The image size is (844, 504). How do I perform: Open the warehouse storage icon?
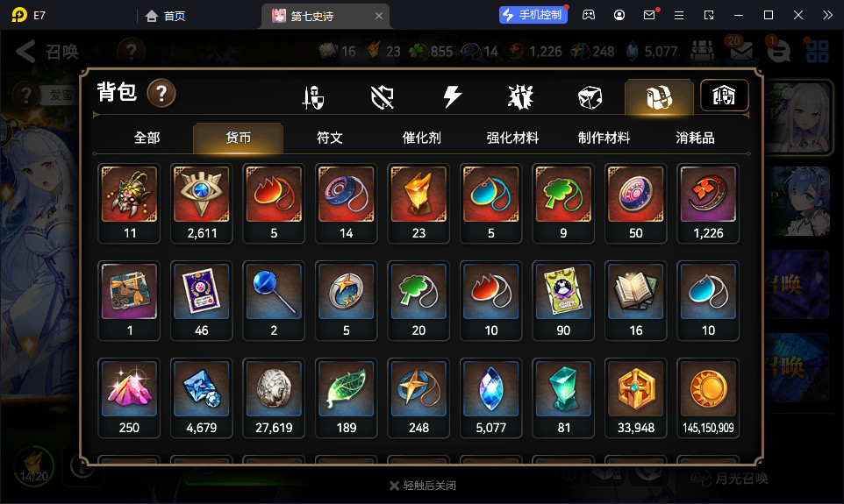point(724,96)
